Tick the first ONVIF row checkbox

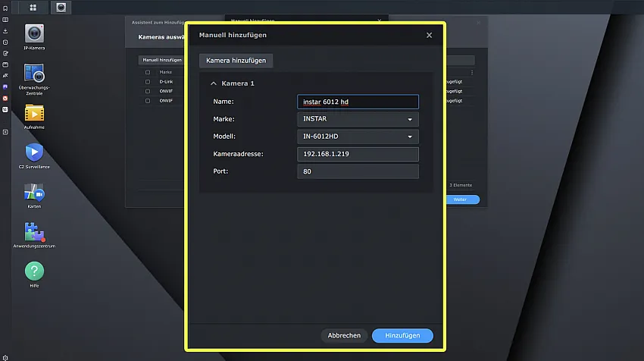tap(148, 91)
